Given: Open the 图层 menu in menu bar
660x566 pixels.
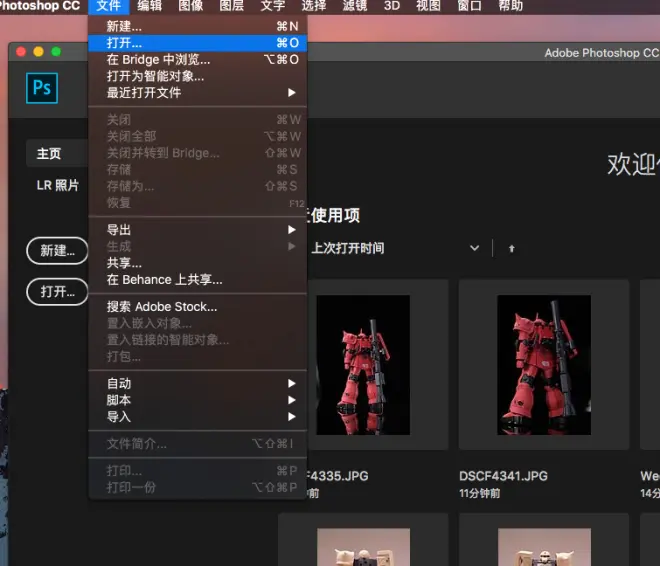Looking at the screenshot, I should click(232, 6).
